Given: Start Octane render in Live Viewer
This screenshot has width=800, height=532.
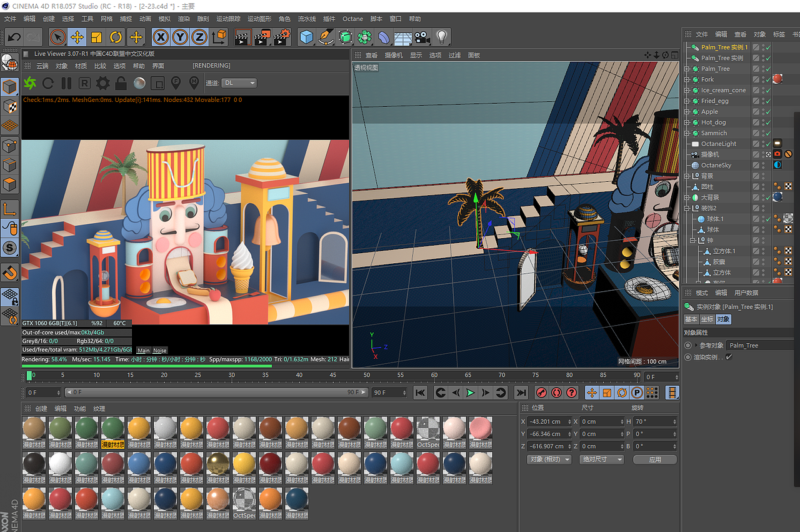Looking at the screenshot, I should tap(29, 83).
